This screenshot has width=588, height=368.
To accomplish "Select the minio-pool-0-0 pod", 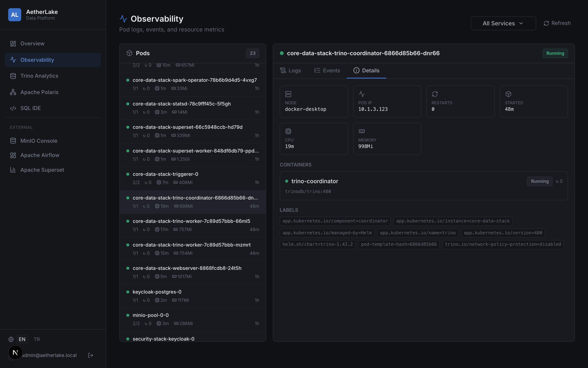I will (x=193, y=320).
